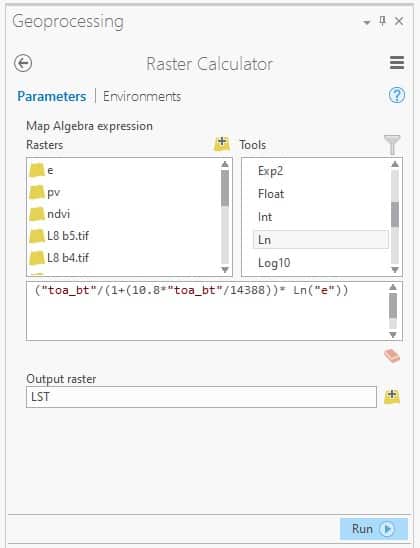Toggle the auto-hide pin icon
This screenshot has width=420, height=548.
point(383,21)
